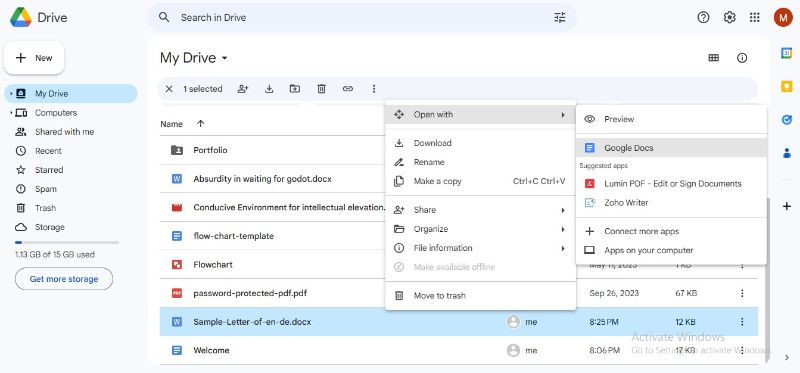Click the trash toolbar icon

pos(321,89)
